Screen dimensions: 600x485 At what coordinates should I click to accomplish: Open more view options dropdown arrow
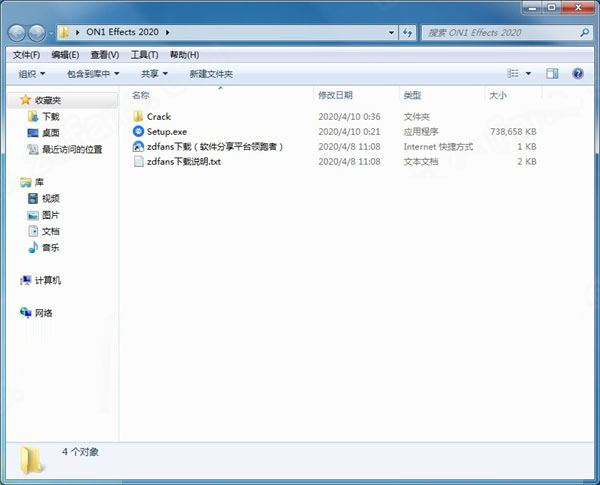tap(528, 73)
